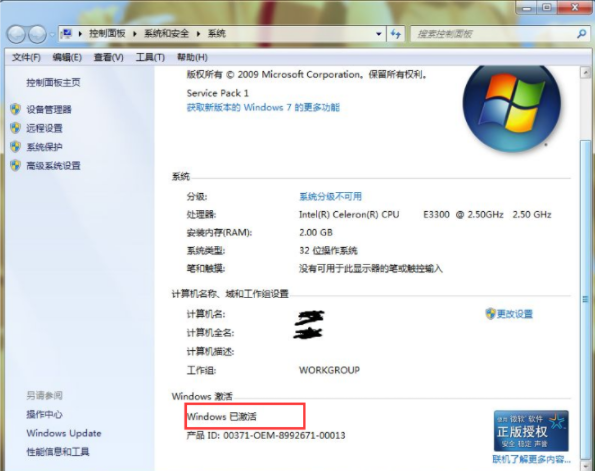Expand the arrow after 系统和安全 breadcrumb
This screenshot has height=471, width=595.
coord(198,34)
